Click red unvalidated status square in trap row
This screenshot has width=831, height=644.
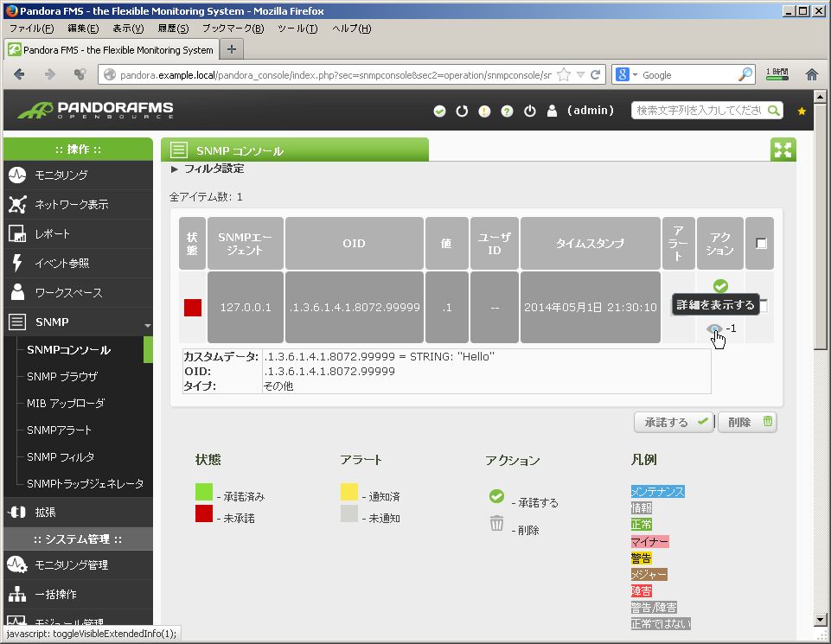pos(192,307)
